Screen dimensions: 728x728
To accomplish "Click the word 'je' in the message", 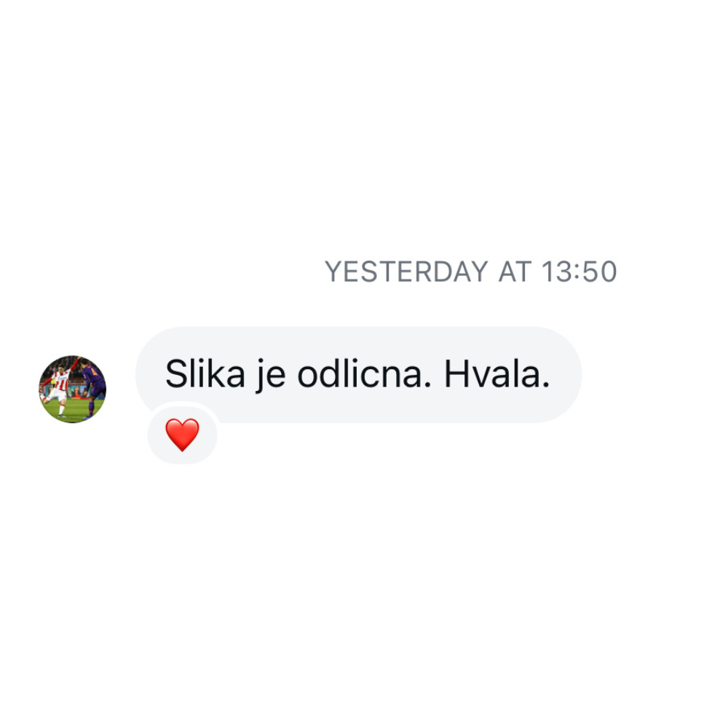I will tap(271, 376).
